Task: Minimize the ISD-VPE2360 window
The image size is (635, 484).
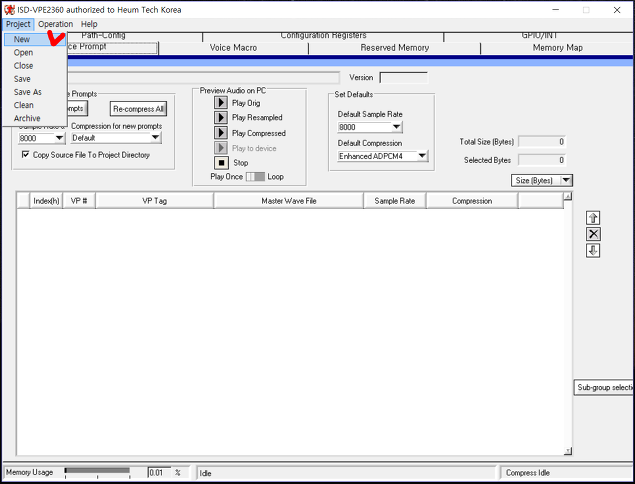Action: coord(556,10)
